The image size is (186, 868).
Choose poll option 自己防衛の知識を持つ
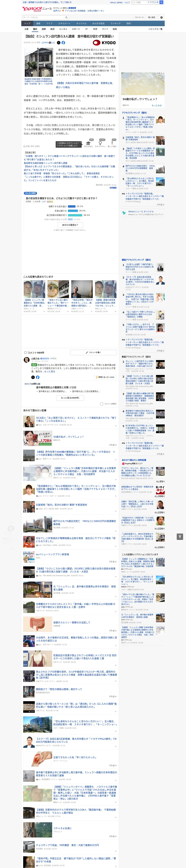(57, 215)
